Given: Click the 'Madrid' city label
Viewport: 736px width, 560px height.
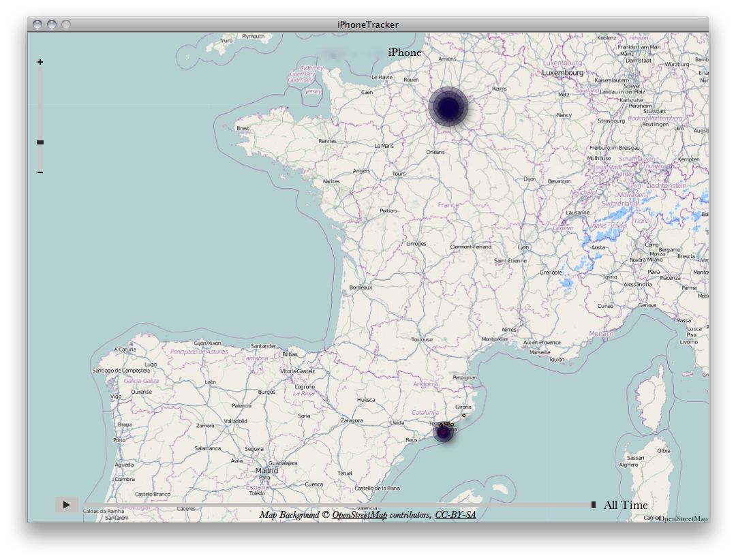Looking at the screenshot, I should [x=266, y=470].
